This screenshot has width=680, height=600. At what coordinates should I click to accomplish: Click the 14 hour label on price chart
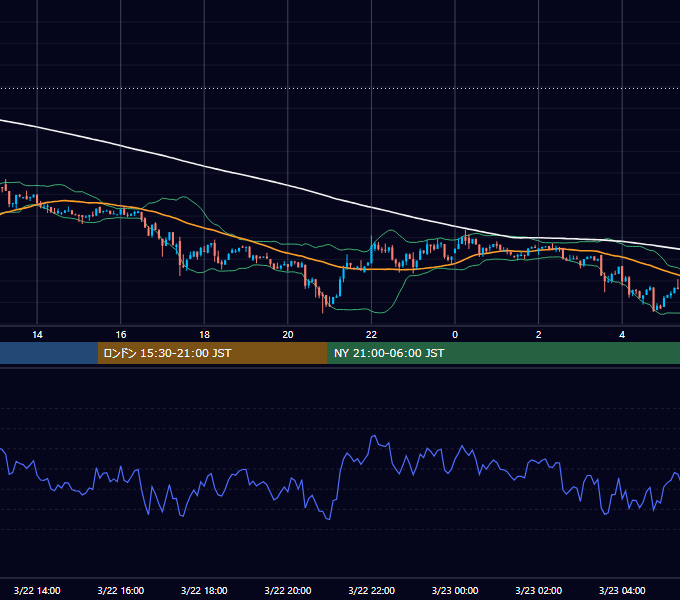(x=37, y=335)
